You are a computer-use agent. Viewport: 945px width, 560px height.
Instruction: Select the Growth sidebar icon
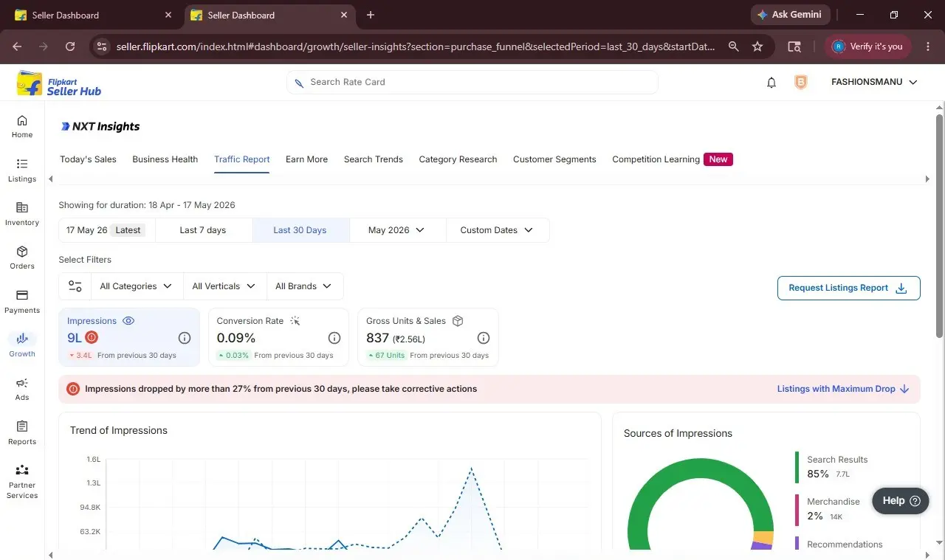22,339
